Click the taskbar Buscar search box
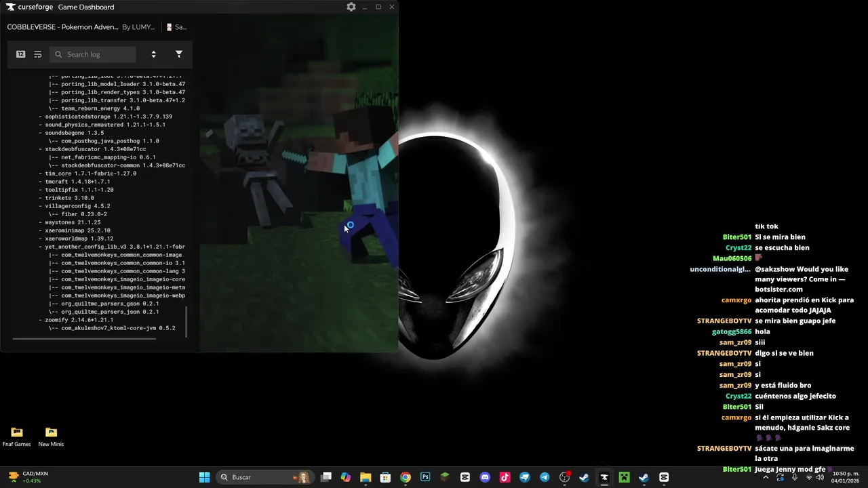Viewport: 868px width, 488px height. point(264,477)
